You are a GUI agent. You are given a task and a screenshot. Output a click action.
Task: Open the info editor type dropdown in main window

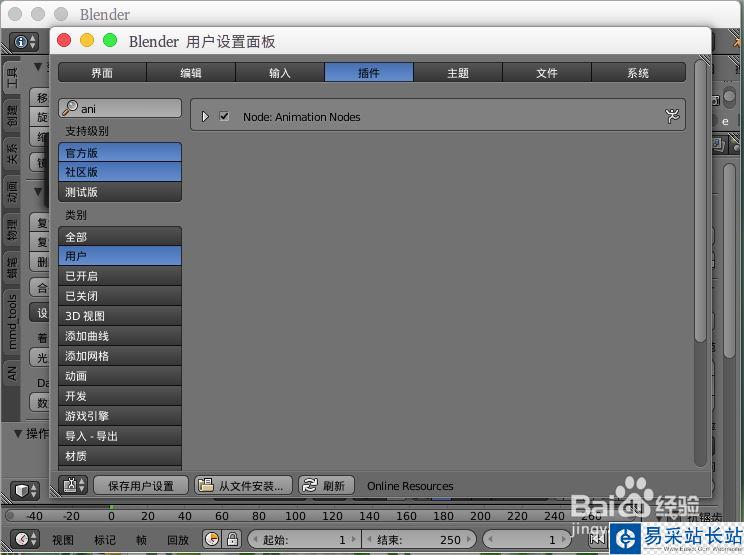click(23, 42)
